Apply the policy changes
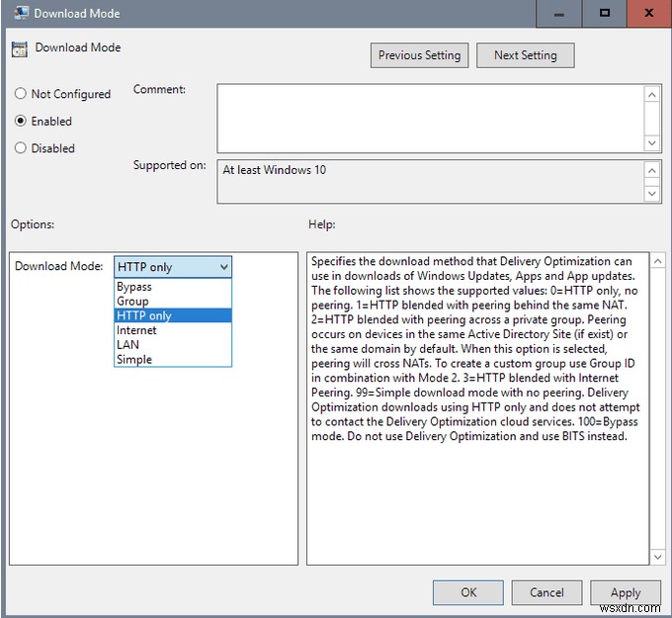This screenshot has width=672, height=618. 626,592
